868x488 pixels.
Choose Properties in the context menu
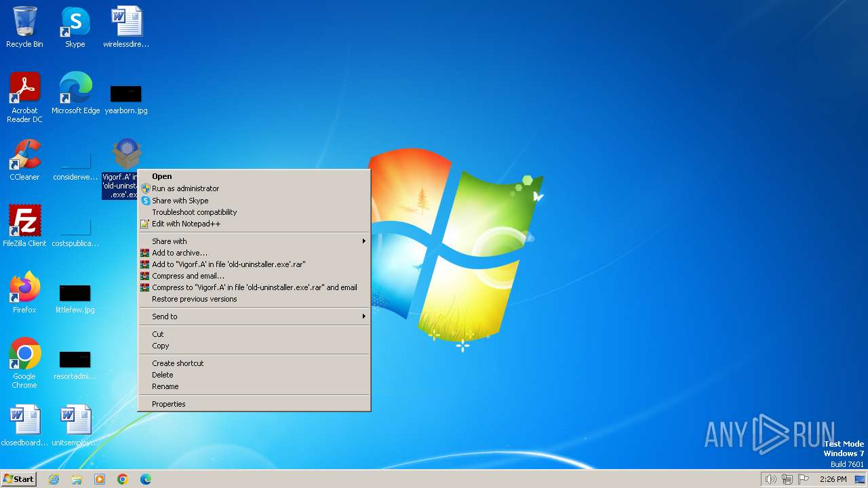coord(254,404)
